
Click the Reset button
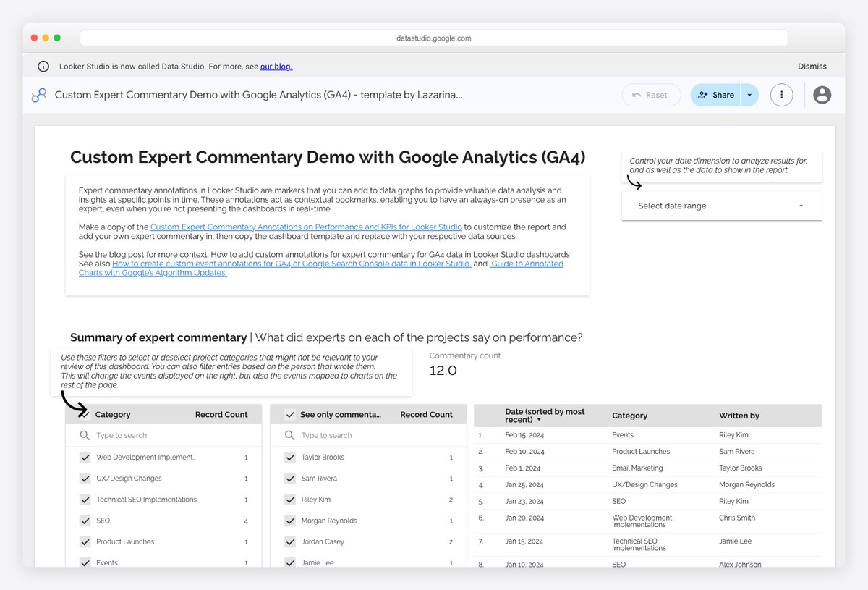coord(651,95)
